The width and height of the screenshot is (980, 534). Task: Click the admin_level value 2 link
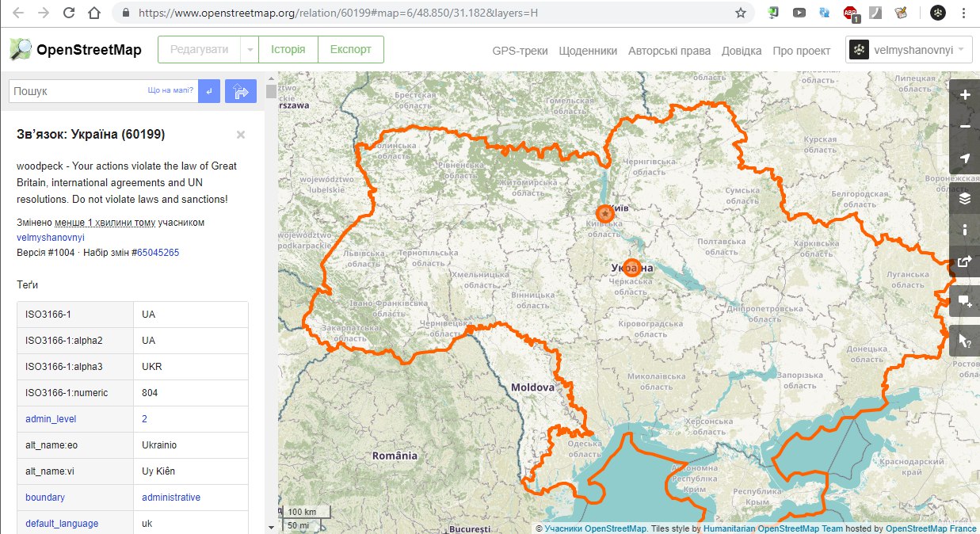[x=144, y=418]
